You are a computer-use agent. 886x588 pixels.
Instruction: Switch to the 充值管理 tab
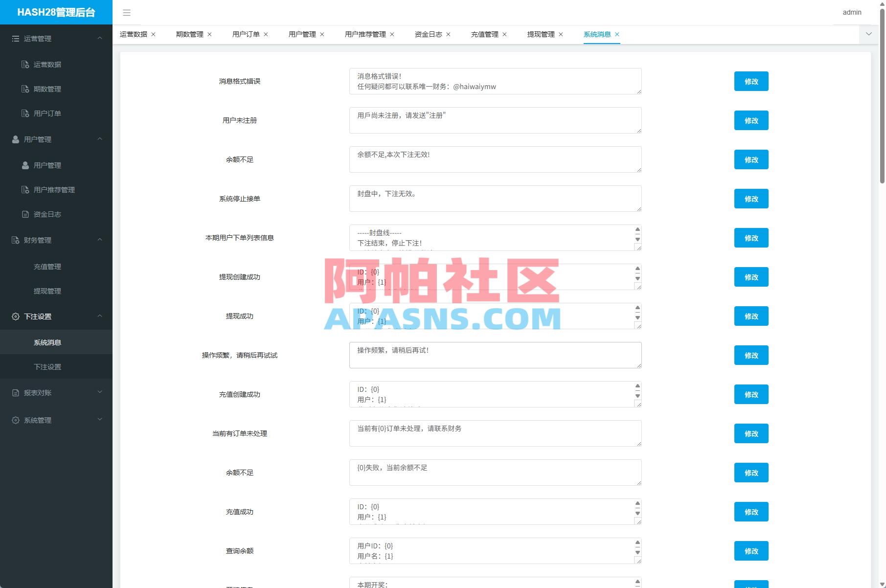[x=485, y=34]
